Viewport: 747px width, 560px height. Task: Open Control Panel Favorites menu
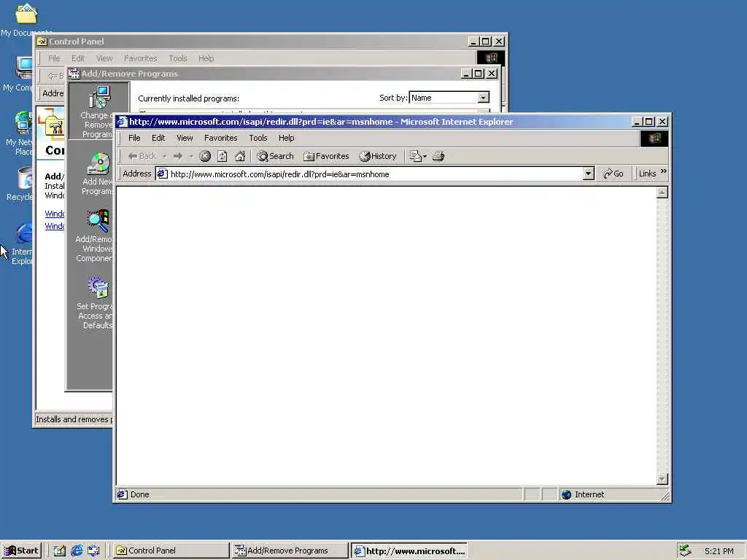point(140,58)
